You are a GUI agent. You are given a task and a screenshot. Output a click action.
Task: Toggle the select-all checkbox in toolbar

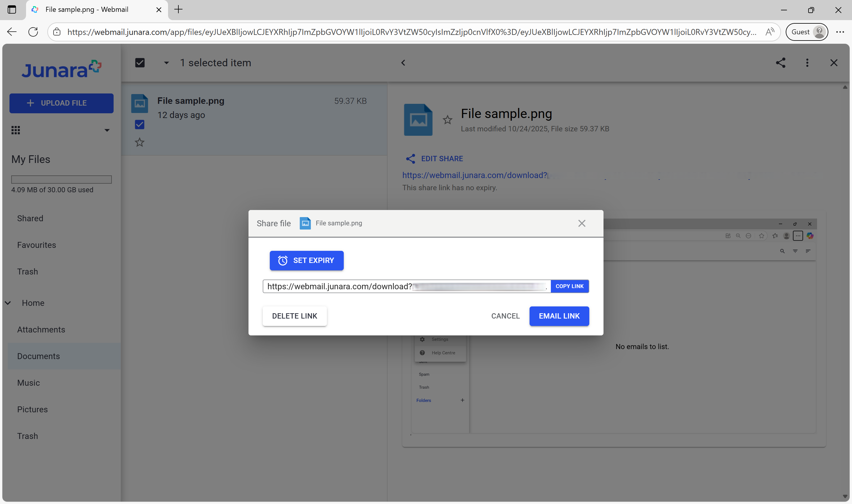[x=140, y=63]
